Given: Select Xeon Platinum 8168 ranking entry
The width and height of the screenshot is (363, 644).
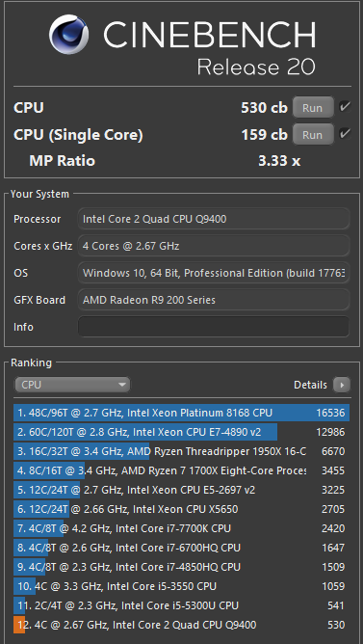Looking at the screenshot, I should [181, 413].
